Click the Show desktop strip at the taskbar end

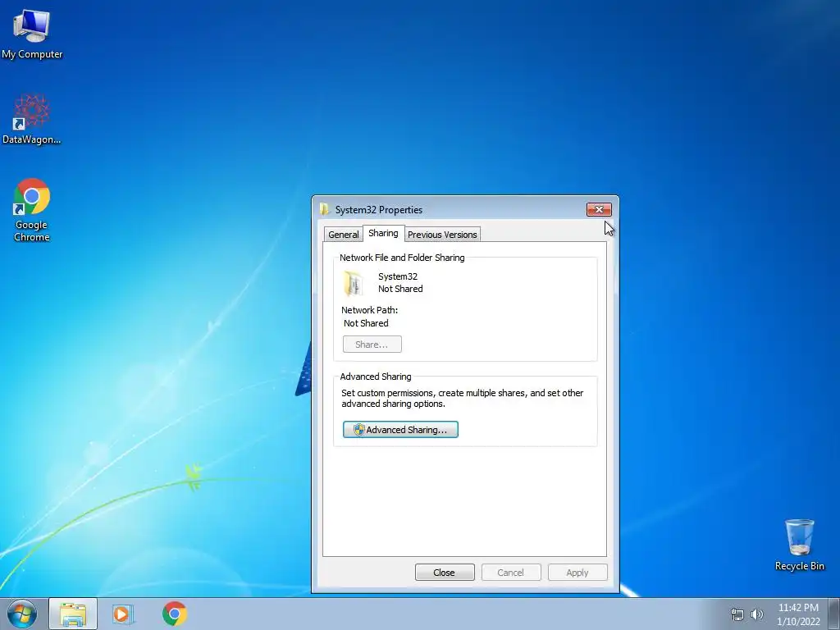834,614
